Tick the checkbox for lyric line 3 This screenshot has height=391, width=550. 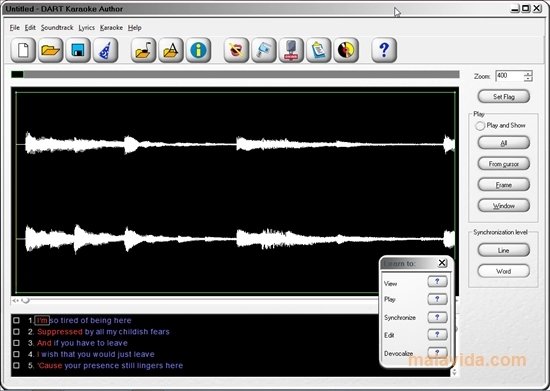point(16,343)
